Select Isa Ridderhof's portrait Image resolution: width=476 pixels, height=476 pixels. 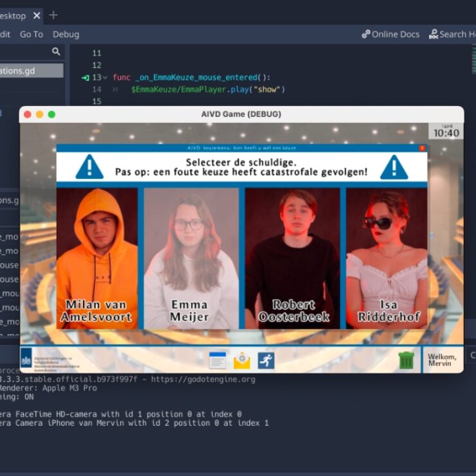coord(387,257)
